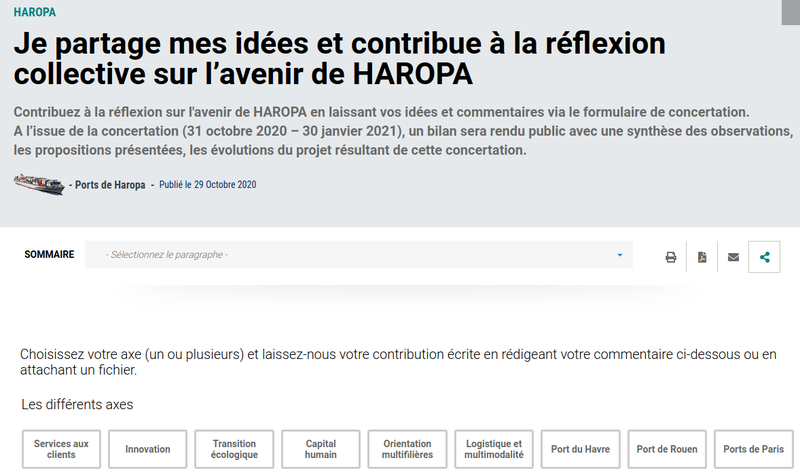
Task: Toggle the 'Ports de Paris' axis
Action: (x=754, y=449)
